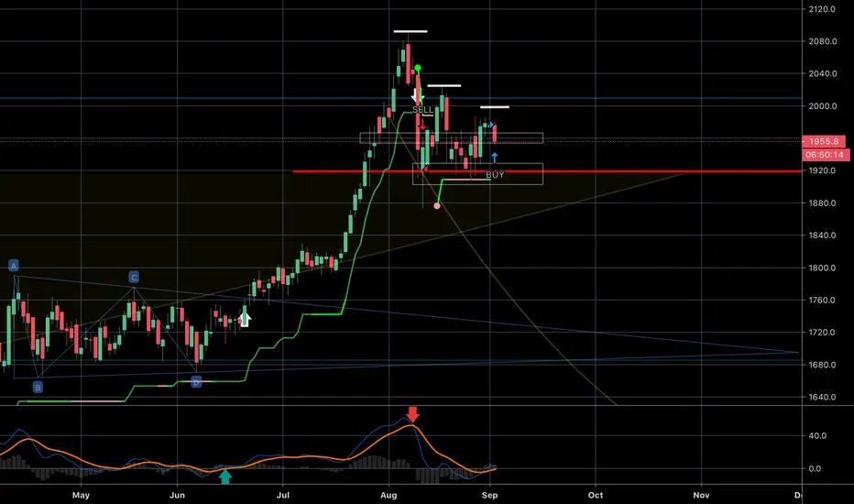Click the Aug label on the time axis
The image size is (854, 504).
pos(389,495)
